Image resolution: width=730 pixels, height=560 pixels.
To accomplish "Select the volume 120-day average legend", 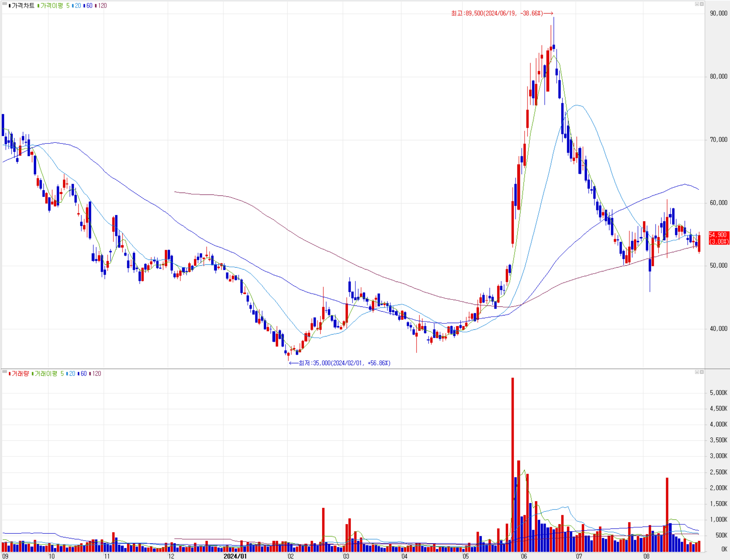I will [x=96, y=374].
